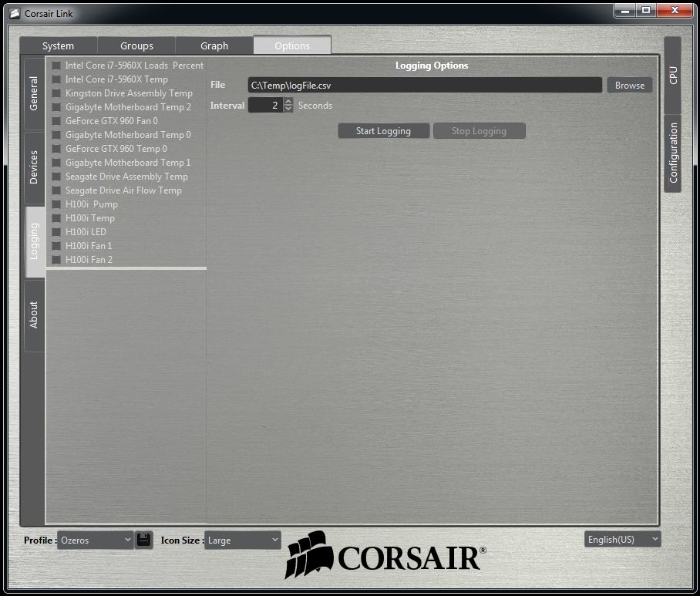Maximize the Corsair Link window

click(646, 11)
